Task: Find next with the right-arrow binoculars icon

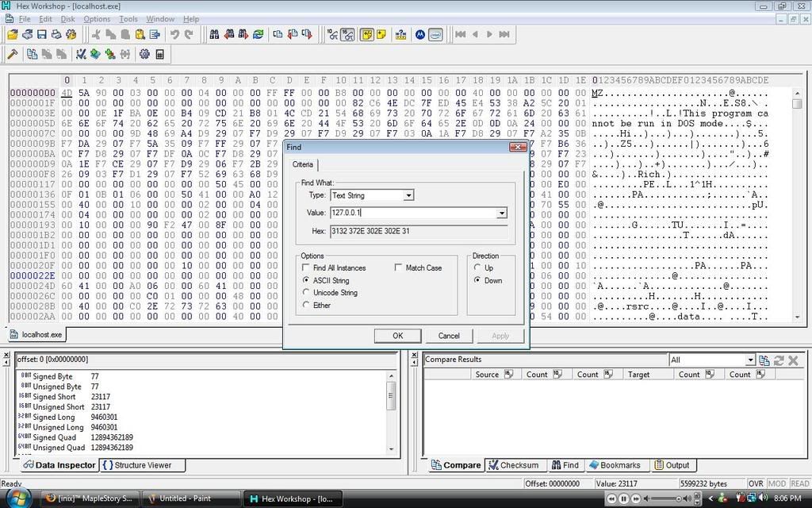Action: [x=243, y=35]
